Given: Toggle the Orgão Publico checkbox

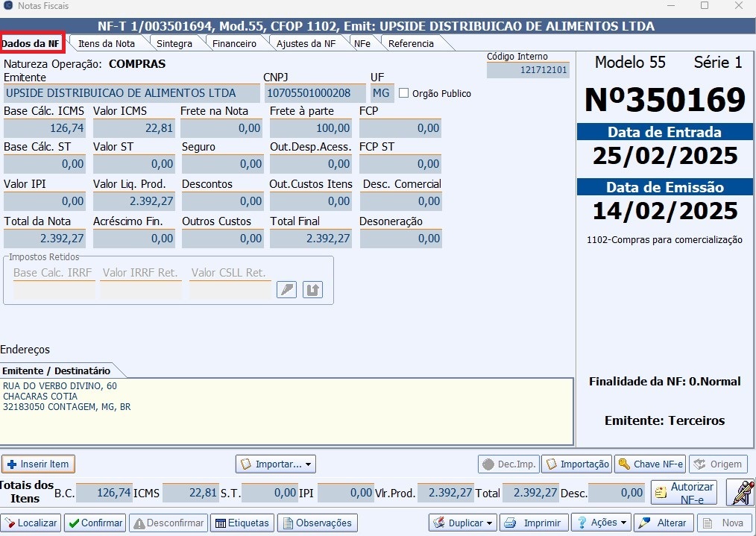Looking at the screenshot, I should (x=404, y=93).
